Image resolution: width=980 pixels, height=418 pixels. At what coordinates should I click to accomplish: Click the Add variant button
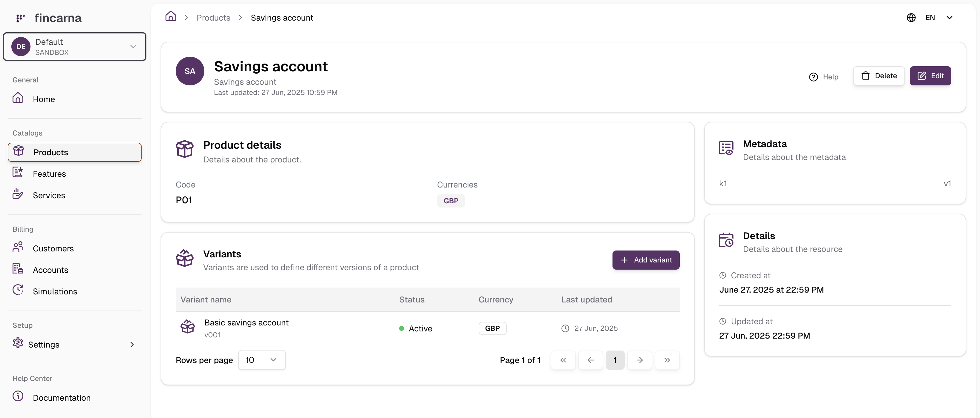(x=646, y=260)
